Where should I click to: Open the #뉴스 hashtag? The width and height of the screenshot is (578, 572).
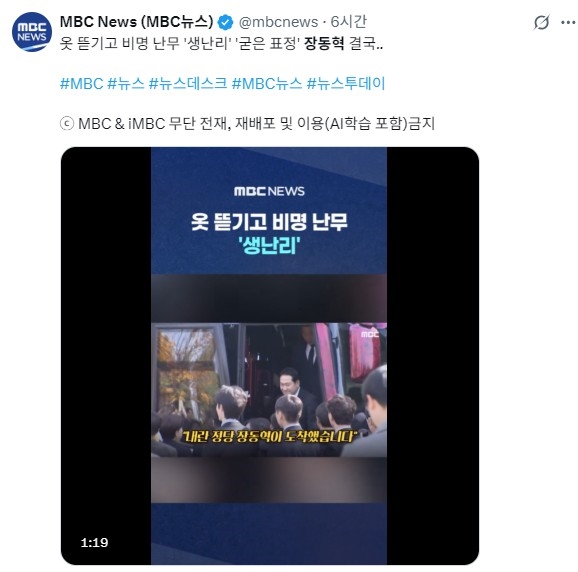tap(126, 84)
